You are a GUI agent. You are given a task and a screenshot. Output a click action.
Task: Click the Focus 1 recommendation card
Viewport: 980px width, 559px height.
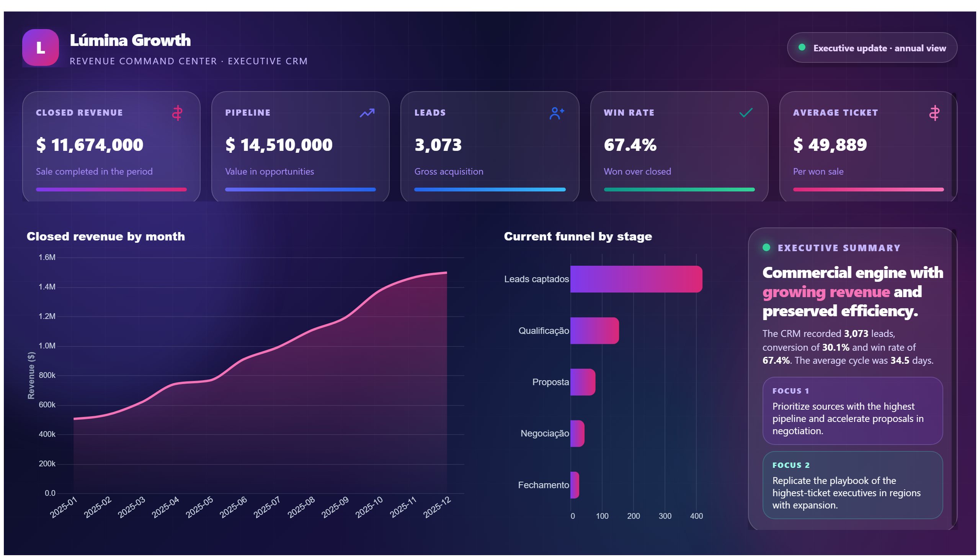click(852, 411)
